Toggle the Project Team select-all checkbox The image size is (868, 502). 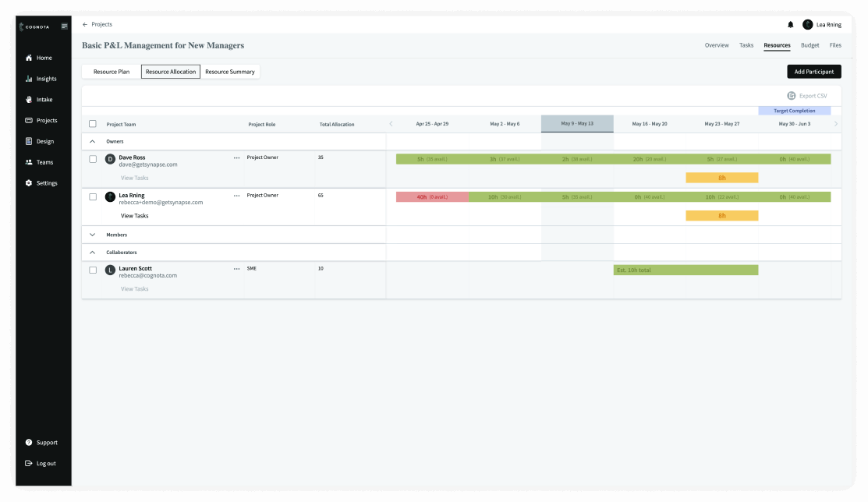click(x=93, y=124)
